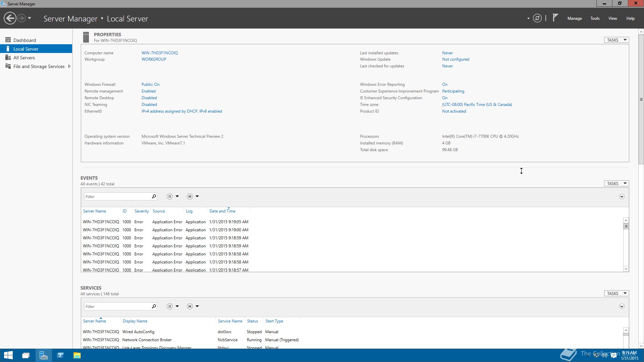The image size is (644, 362).
Task: Open the View menu
Action: pyautogui.click(x=613, y=18)
